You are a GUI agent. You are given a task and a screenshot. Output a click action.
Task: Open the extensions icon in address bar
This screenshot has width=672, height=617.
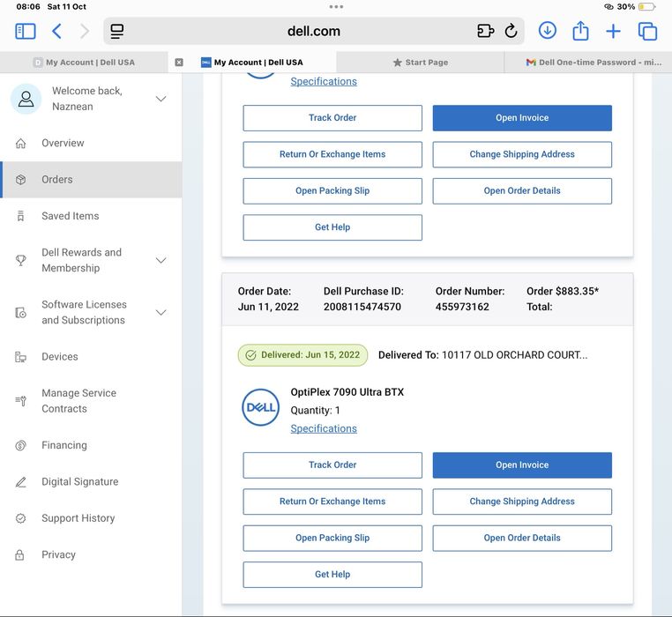485,31
